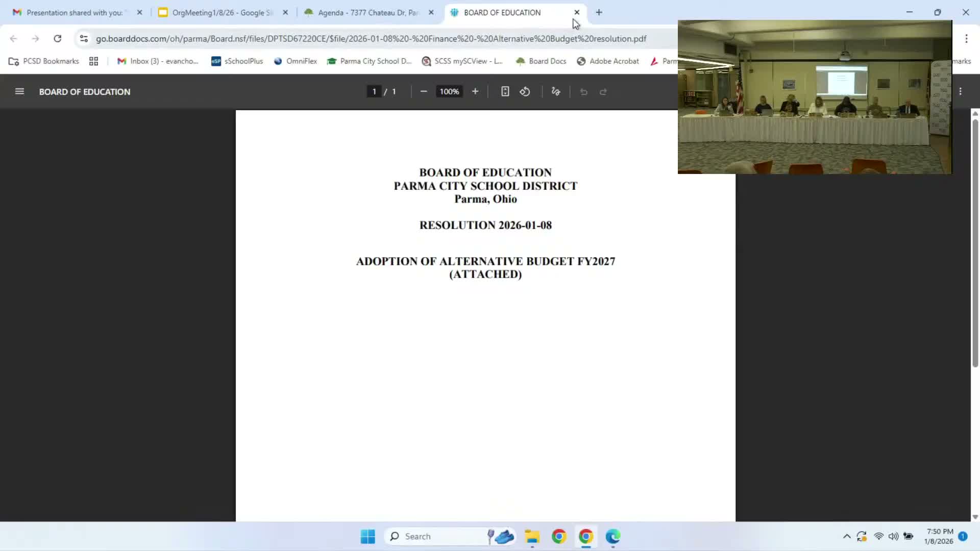
Task: Open Windows Start menu
Action: [x=367, y=536]
